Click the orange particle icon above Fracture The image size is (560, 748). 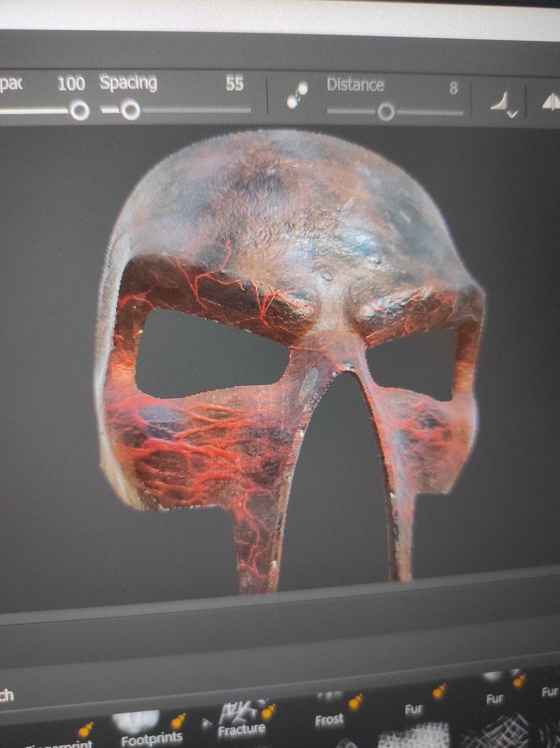click(x=268, y=711)
